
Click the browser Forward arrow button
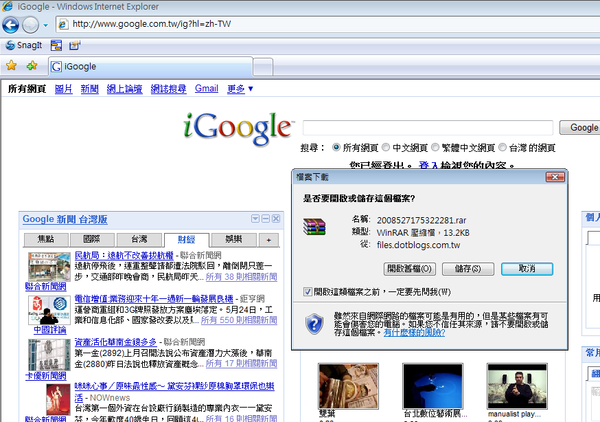pos(30,25)
